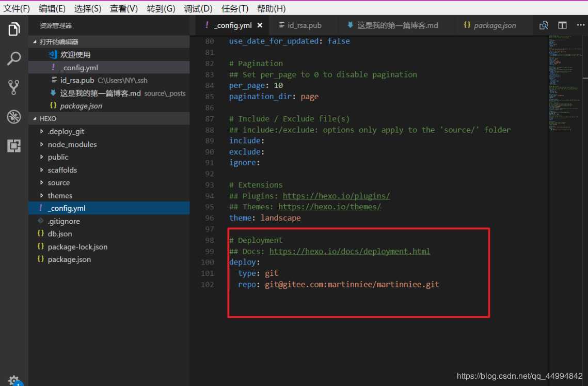Open the editor more actions ellipsis
Image resolution: width=588 pixels, height=386 pixels.
[x=580, y=25]
